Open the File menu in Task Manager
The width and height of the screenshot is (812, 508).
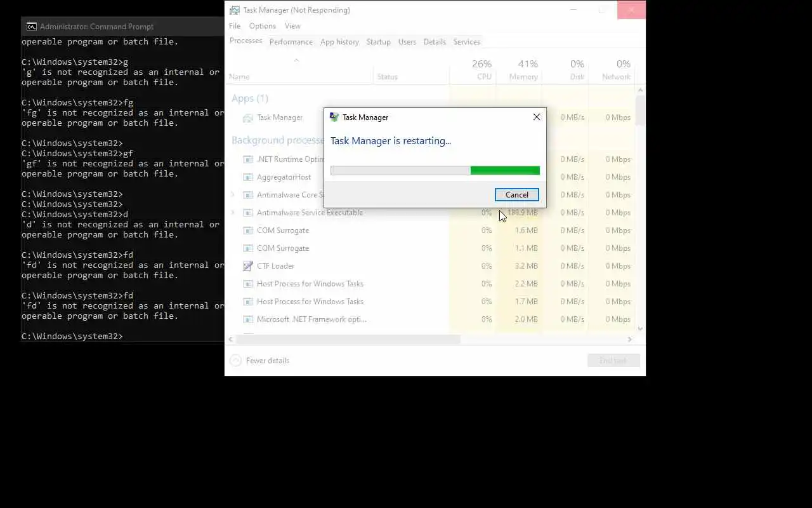pos(235,26)
